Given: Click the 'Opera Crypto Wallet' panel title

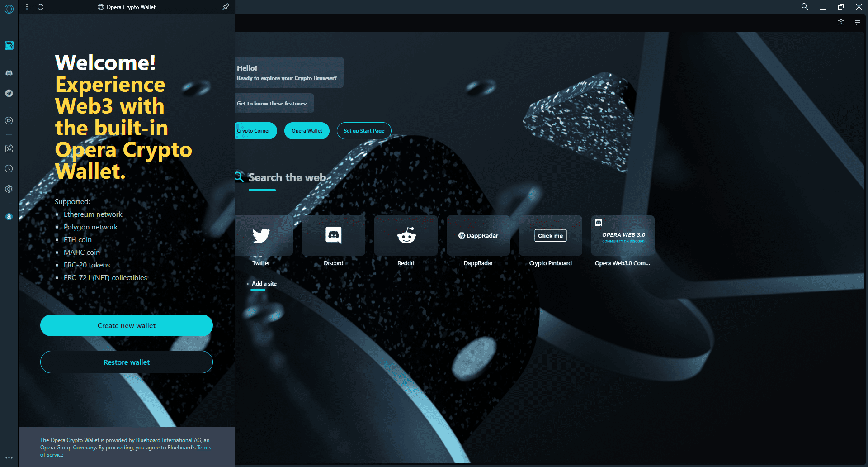Looking at the screenshot, I should 131,7.
